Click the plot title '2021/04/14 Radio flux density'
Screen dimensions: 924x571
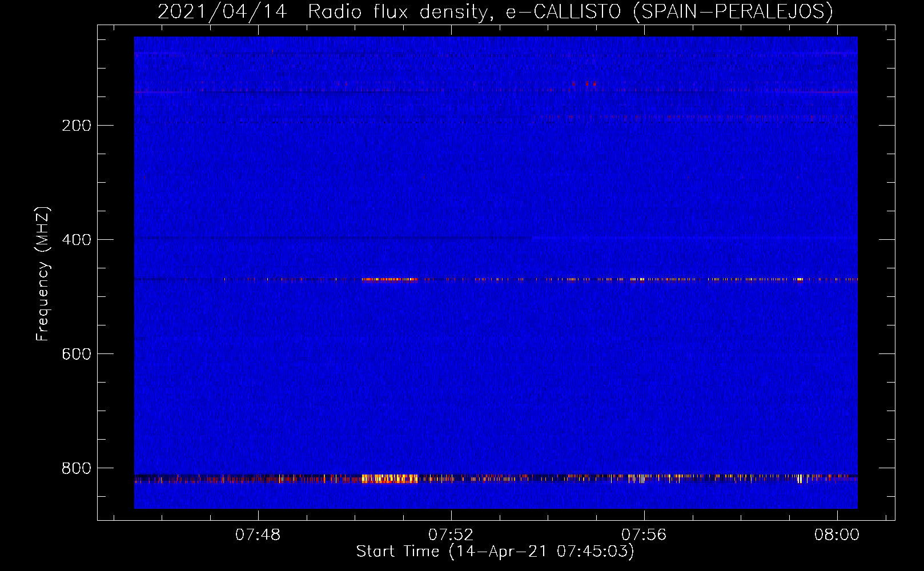tap(495, 11)
